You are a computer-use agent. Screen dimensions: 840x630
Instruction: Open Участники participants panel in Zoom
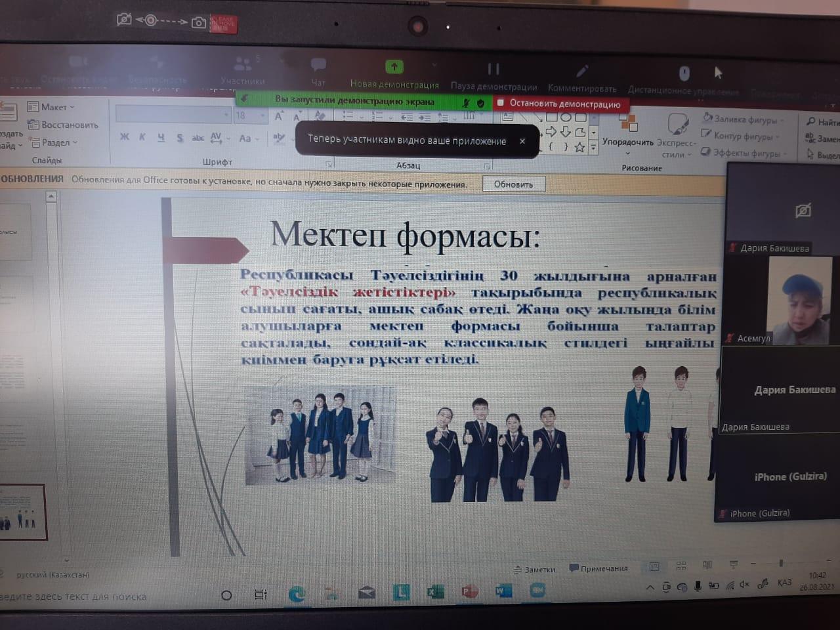click(243, 65)
